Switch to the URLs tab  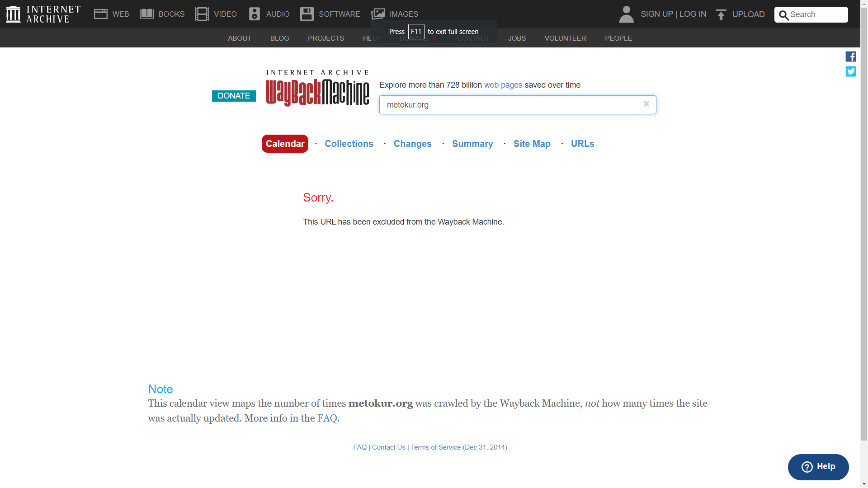pos(583,144)
